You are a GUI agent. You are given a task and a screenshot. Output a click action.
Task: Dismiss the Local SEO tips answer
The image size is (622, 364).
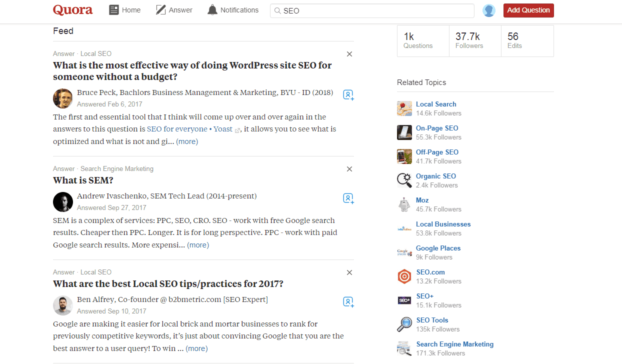(x=349, y=272)
